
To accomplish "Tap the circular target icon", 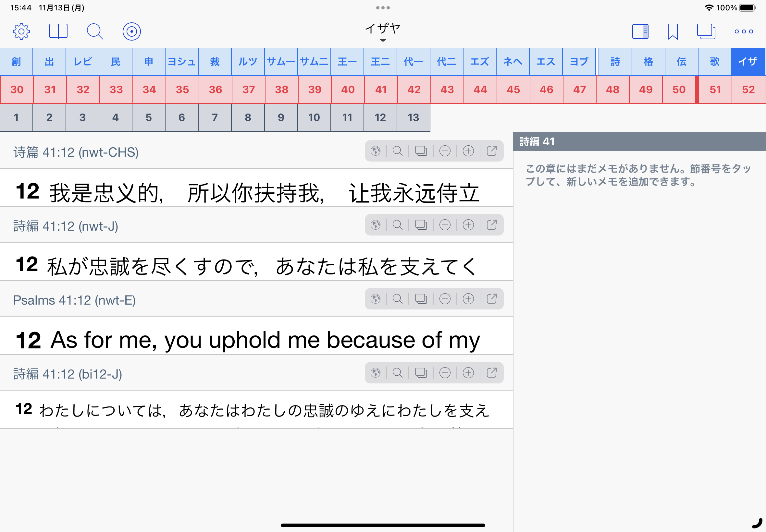I will [131, 32].
